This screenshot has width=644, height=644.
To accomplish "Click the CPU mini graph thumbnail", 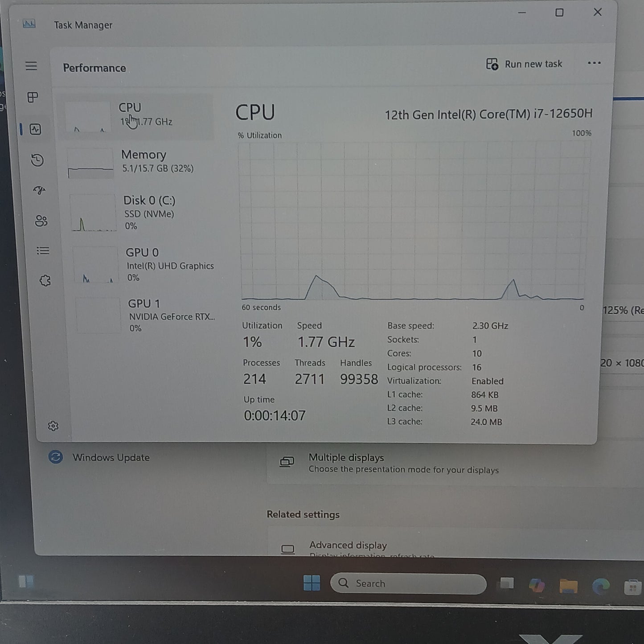I will click(x=88, y=117).
